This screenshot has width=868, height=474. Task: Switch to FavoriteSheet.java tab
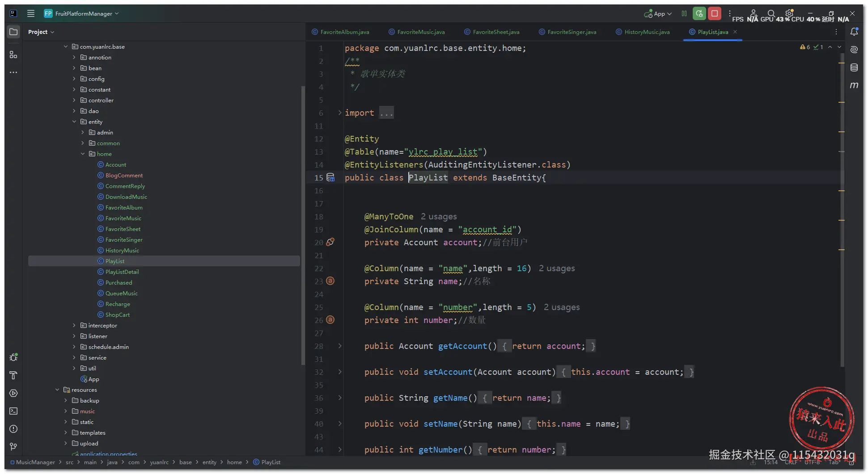click(x=492, y=32)
